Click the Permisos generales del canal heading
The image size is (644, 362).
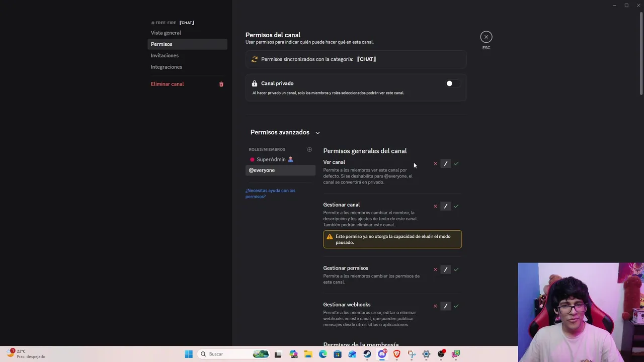point(365,151)
